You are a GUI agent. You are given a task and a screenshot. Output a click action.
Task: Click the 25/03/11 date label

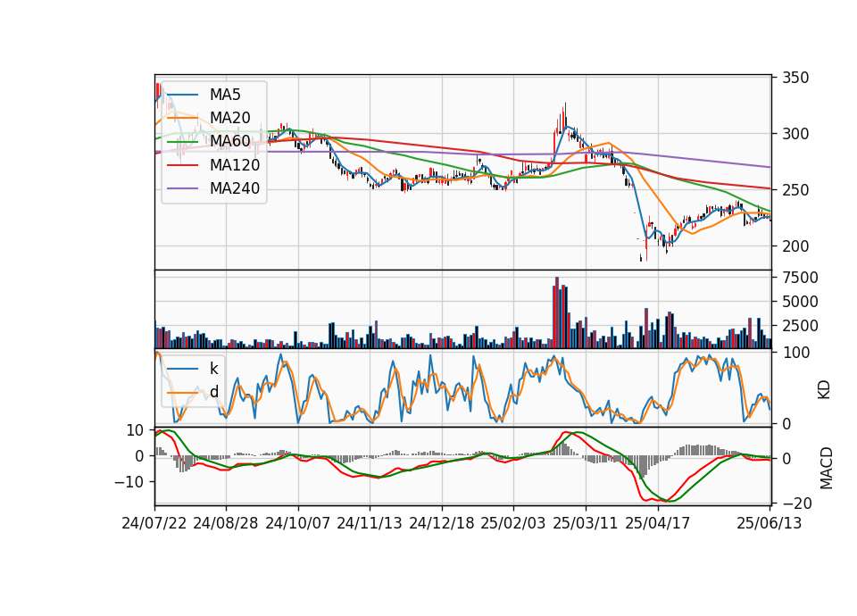(586, 523)
